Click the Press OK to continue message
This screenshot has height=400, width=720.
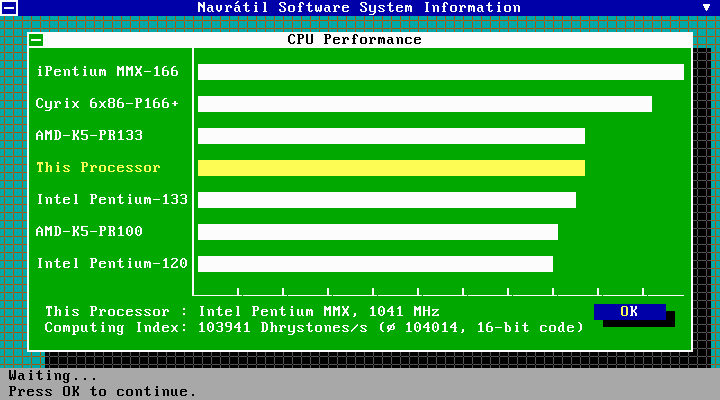[102, 392]
